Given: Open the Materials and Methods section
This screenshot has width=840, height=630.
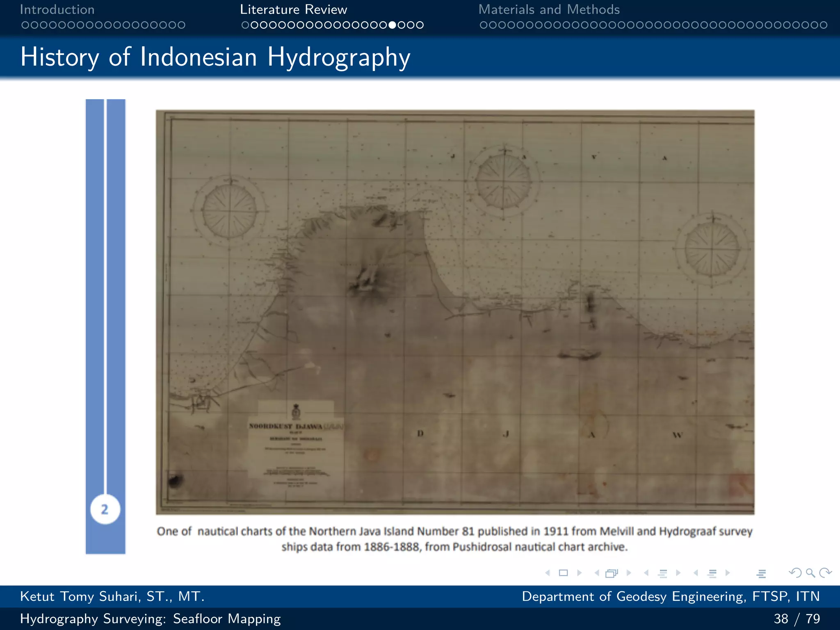Looking at the screenshot, I should click(549, 9).
